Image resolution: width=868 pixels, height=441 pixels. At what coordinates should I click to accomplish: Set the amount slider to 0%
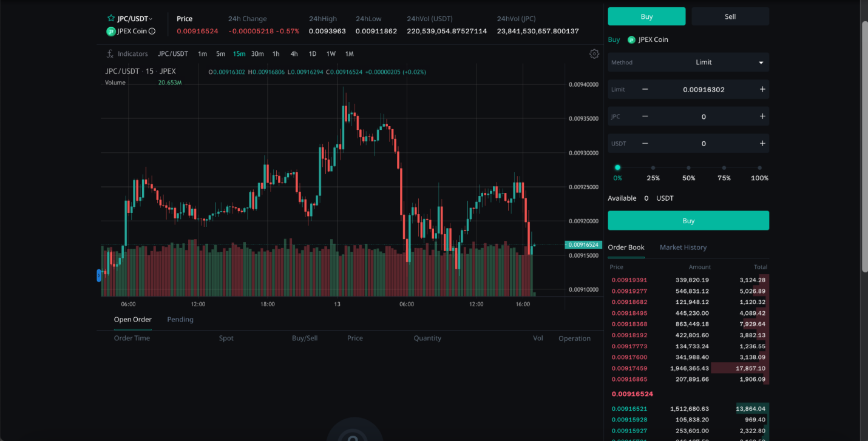(x=617, y=167)
